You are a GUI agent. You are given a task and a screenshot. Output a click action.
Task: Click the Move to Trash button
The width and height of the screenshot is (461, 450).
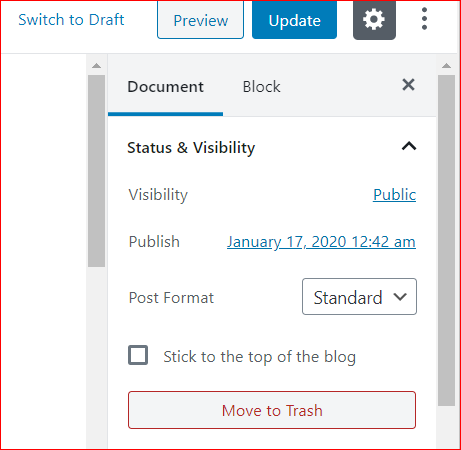[272, 410]
